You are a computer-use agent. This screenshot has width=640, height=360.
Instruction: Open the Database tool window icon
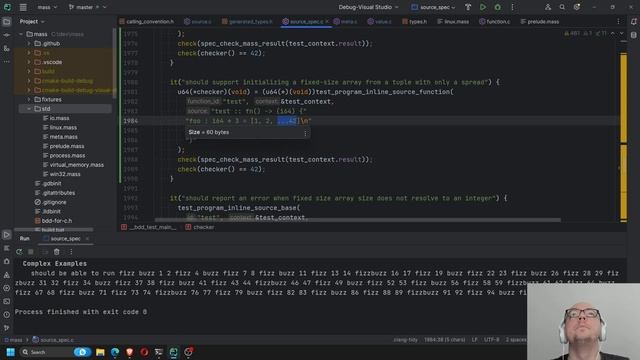(633, 35)
